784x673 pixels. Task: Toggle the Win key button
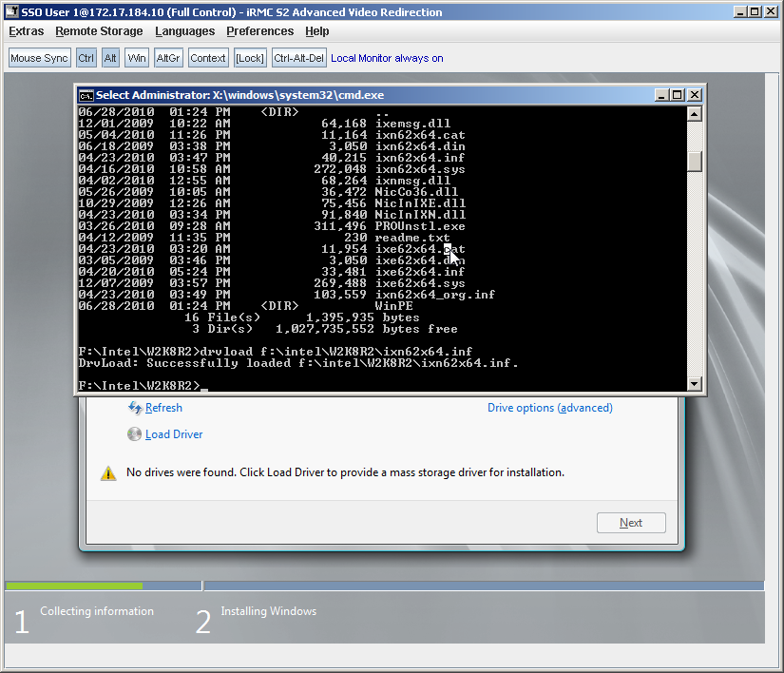[x=137, y=58]
